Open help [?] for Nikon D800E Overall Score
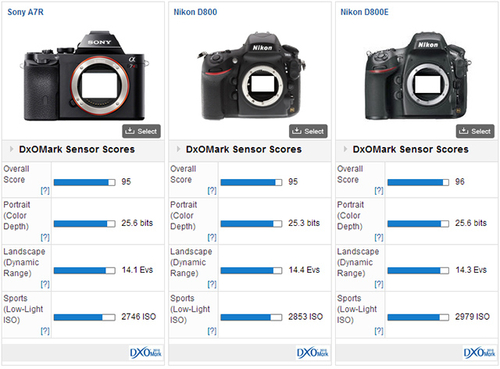 379,191
